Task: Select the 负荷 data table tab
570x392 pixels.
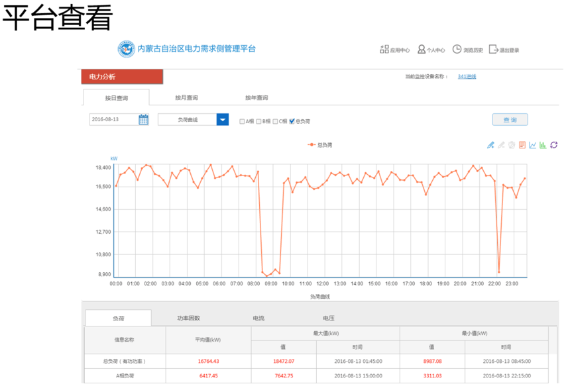Action: (x=119, y=318)
